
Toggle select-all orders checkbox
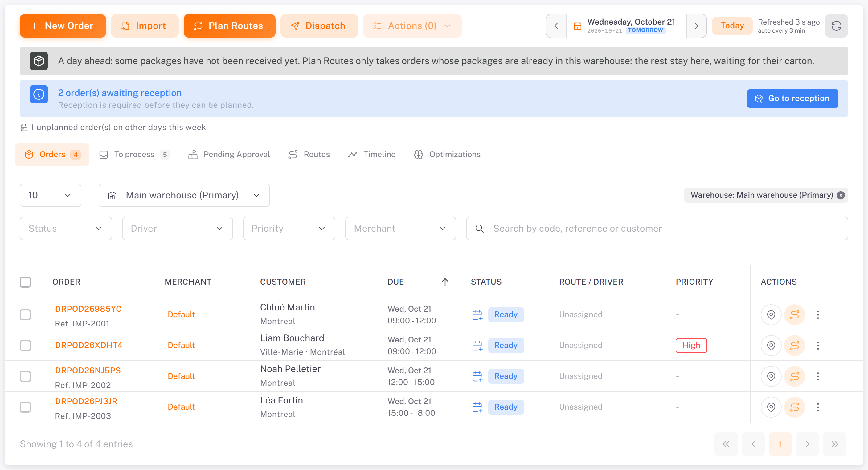(25, 282)
